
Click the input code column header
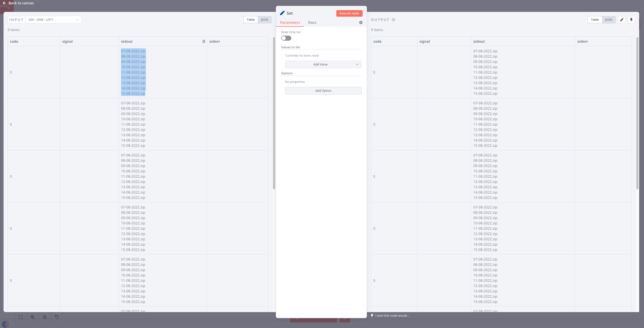point(34,41)
